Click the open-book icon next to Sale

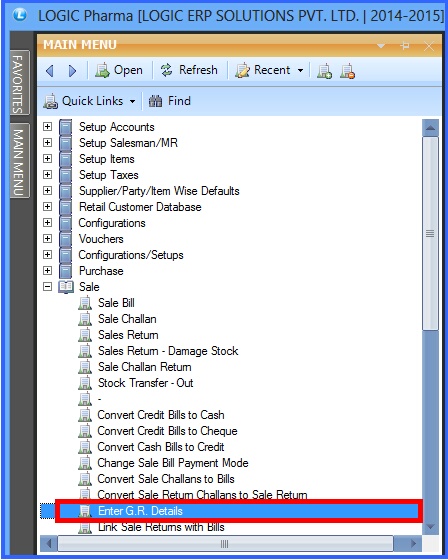66,287
